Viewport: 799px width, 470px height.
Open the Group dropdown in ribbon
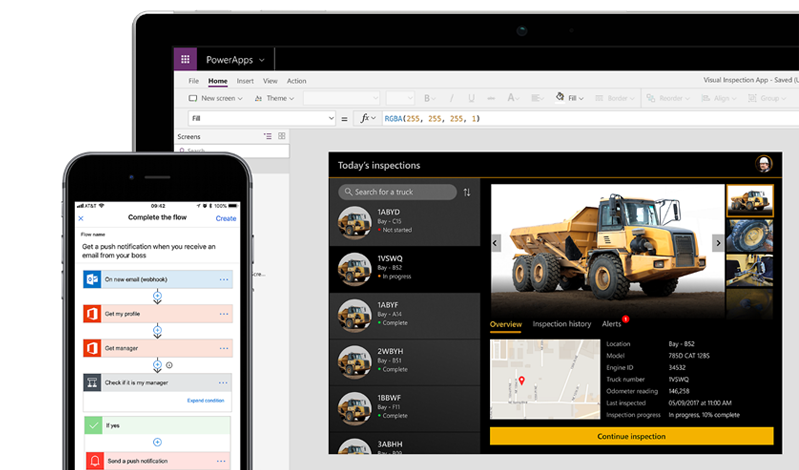point(766,98)
